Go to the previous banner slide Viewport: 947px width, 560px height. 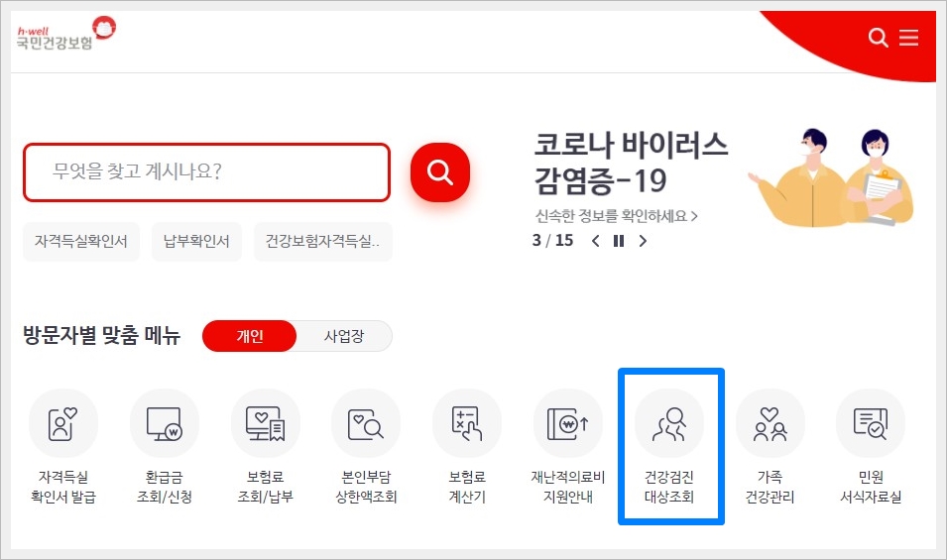tap(596, 241)
